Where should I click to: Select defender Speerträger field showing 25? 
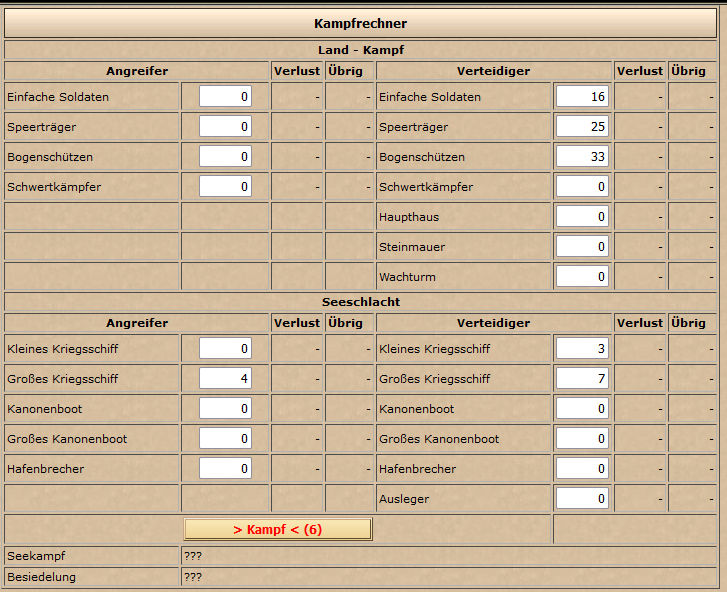tap(582, 127)
